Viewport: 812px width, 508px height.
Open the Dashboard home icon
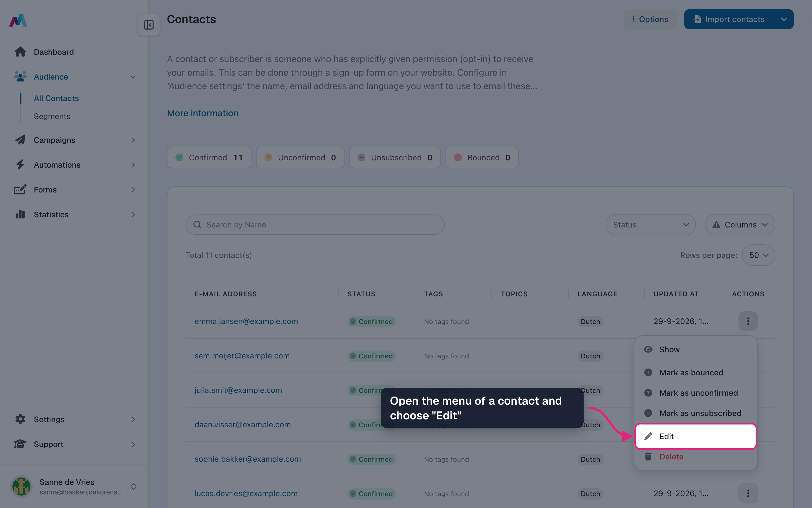tap(20, 52)
